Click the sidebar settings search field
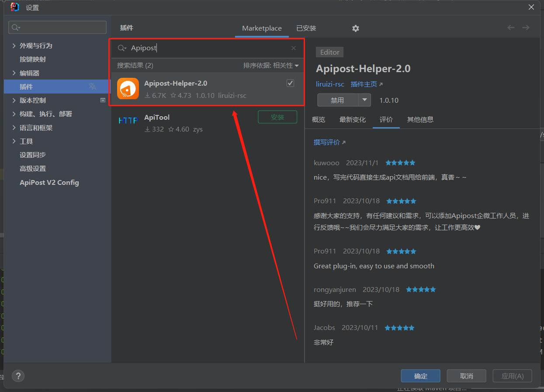The width and height of the screenshot is (544, 392). coord(58,28)
